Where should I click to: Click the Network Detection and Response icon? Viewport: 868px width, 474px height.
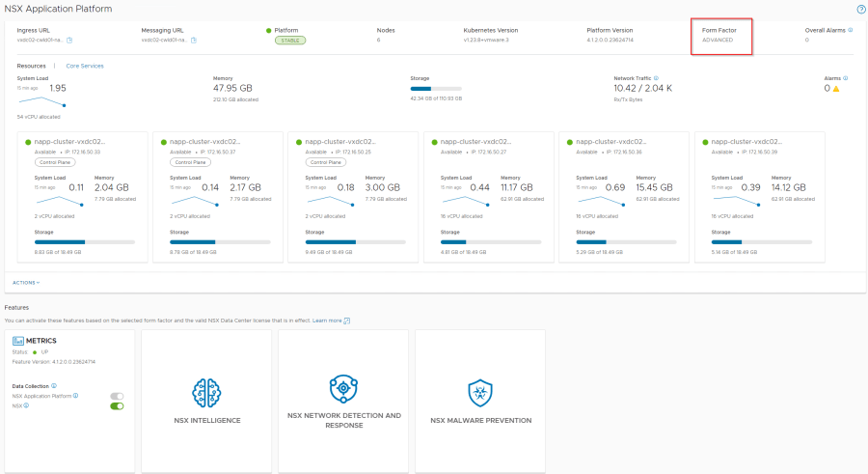pyautogui.click(x=343, y=388)
